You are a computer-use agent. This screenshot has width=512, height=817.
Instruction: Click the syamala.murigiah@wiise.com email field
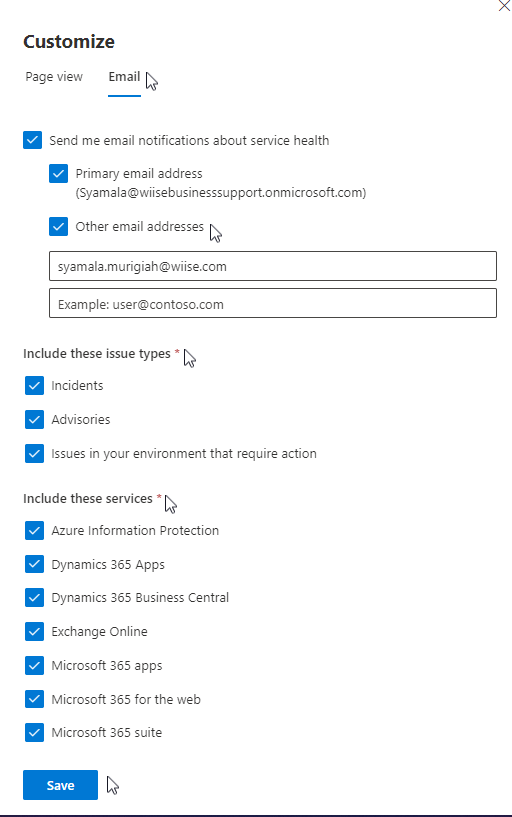[273, 266]
